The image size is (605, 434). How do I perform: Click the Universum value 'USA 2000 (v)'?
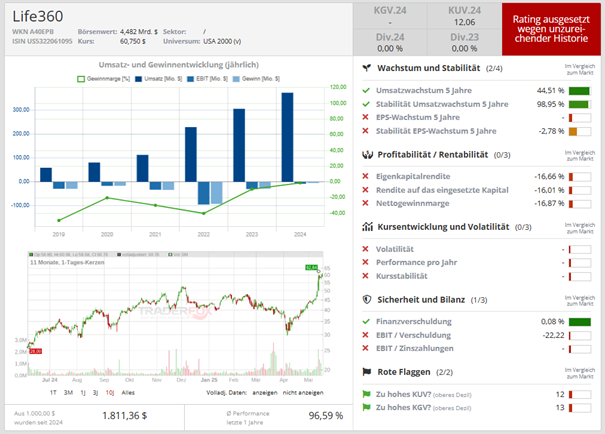click(x=222, y=41)
